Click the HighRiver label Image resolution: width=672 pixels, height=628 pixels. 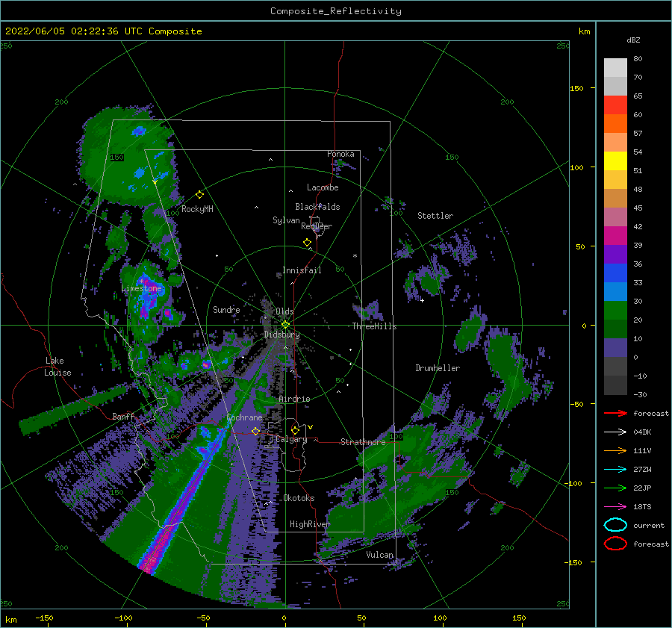[309, 524]
